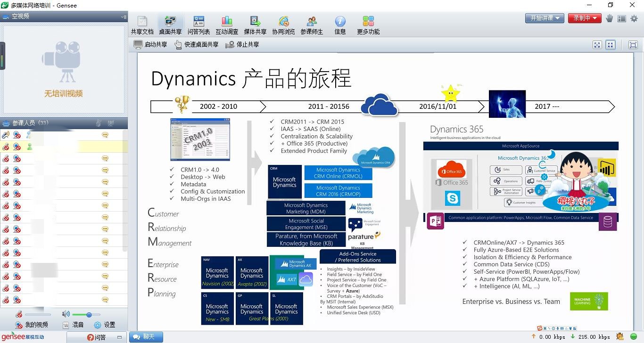Open the 问答列表 Q&A list

click(x=198, y=25)
